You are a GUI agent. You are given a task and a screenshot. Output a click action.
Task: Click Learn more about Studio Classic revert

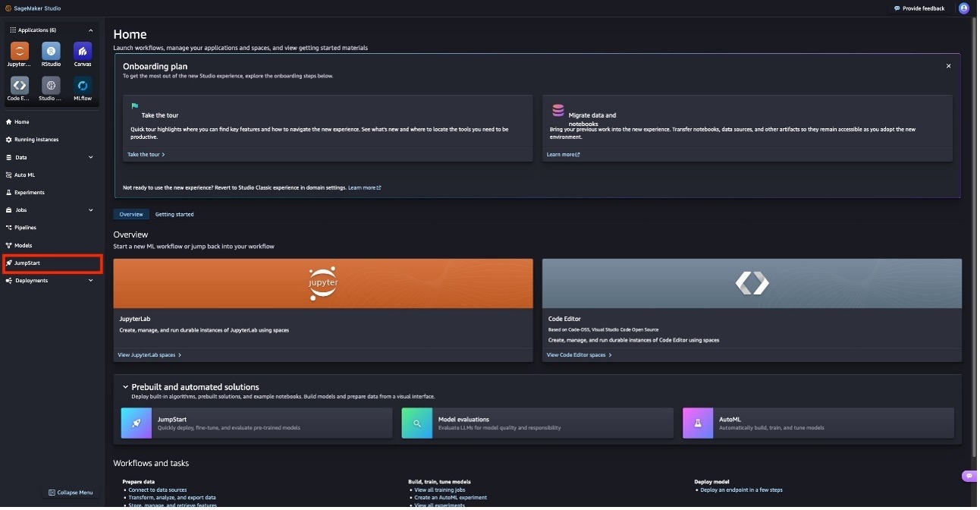point(365,187)
